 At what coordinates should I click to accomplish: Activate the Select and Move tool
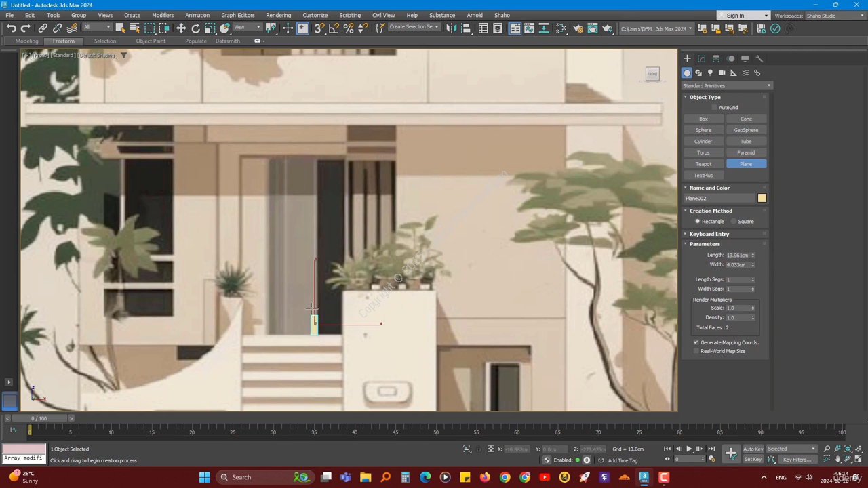(181, 28)
